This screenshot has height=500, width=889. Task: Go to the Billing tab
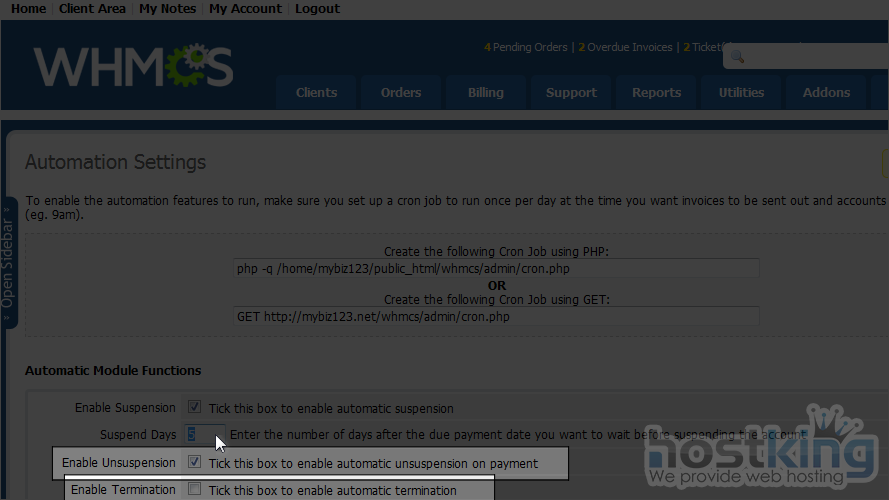coord(486,93)
